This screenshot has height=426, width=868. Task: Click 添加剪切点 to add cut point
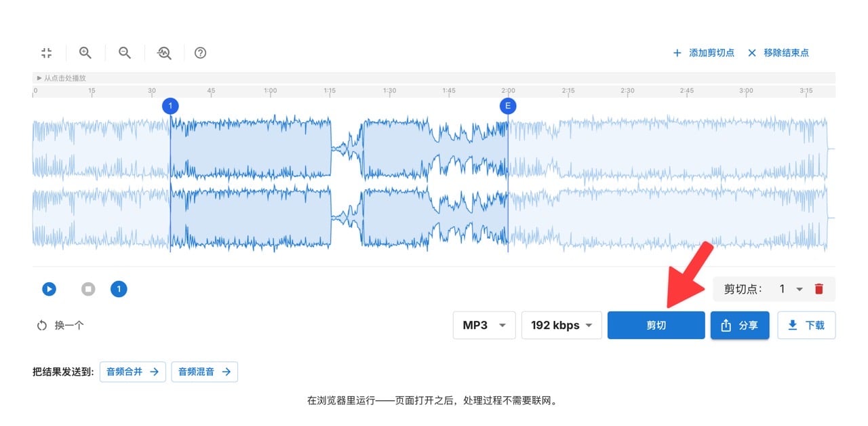pos(703,53)
